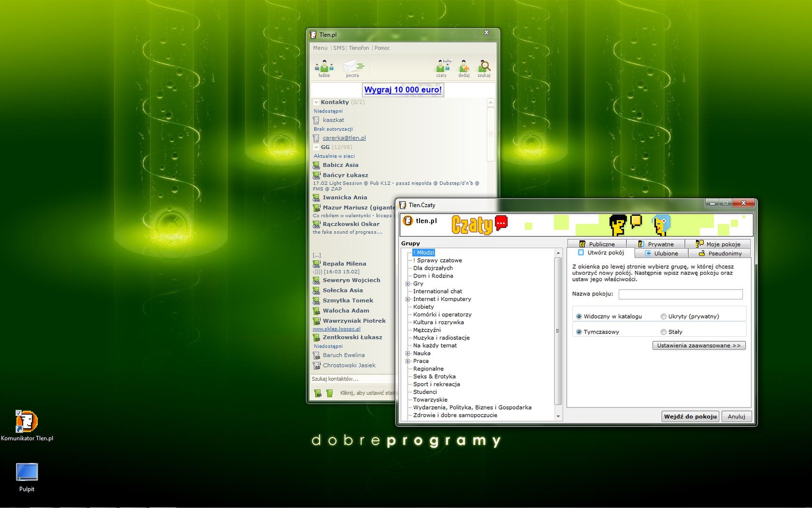Screen dimensions: 812x508
Task: Click the GG icon beside Repała Milena
Action: 317,264
